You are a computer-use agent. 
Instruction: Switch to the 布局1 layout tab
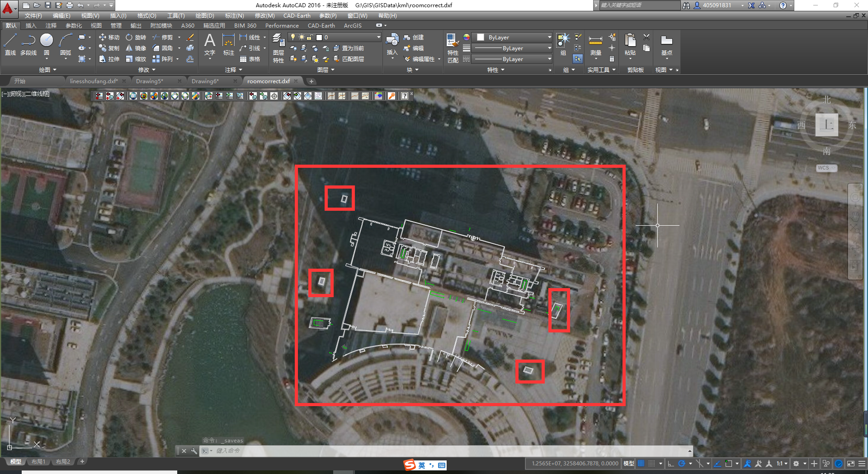(38, 462)
